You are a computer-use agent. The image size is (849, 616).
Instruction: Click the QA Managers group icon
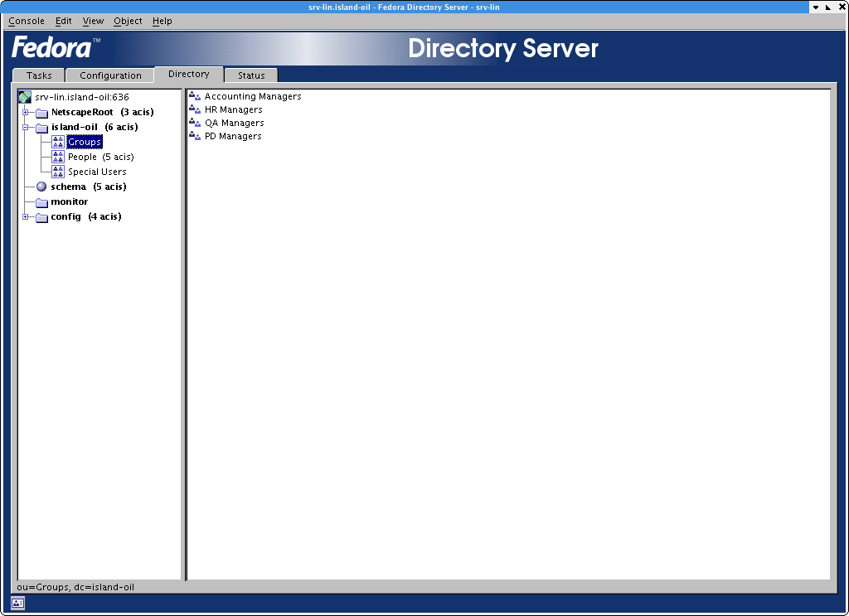(195, 123)
